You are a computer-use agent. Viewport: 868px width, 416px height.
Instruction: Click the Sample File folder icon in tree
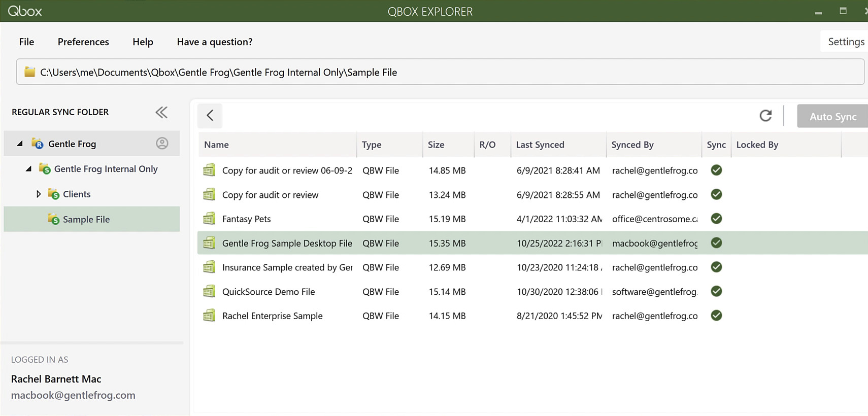point(53,219)
